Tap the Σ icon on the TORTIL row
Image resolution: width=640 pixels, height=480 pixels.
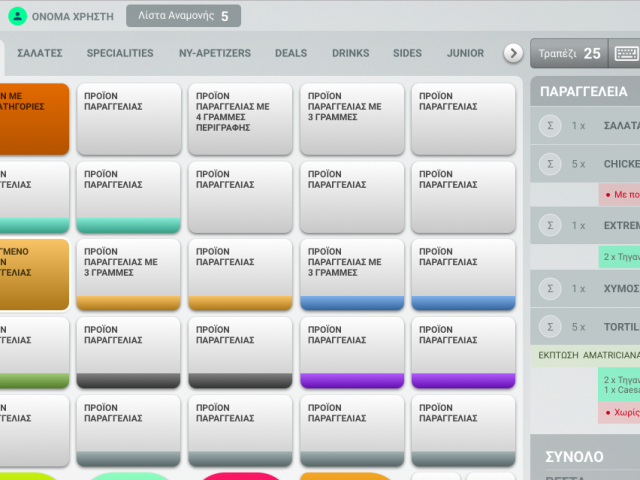[x=550, y=327]
